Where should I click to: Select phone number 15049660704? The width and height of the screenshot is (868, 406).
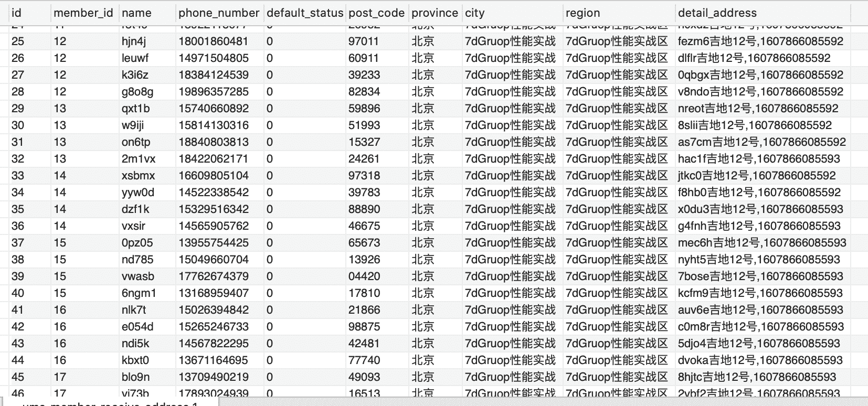214,260
